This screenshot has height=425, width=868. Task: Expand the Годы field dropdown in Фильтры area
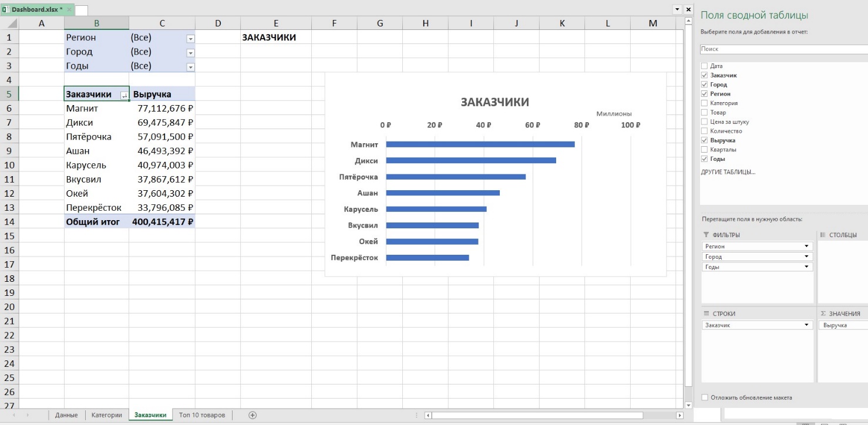(x=807, y=267)
